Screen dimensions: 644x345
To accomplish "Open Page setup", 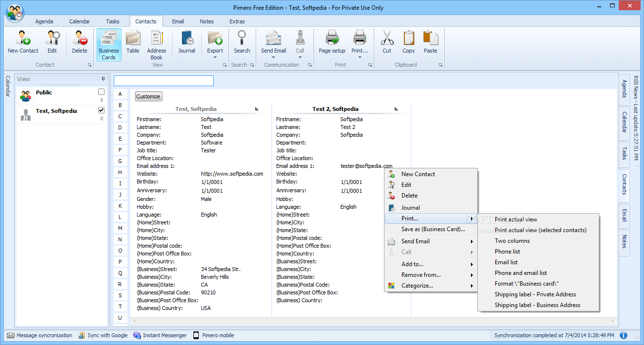I will click(x=332, y=41).
